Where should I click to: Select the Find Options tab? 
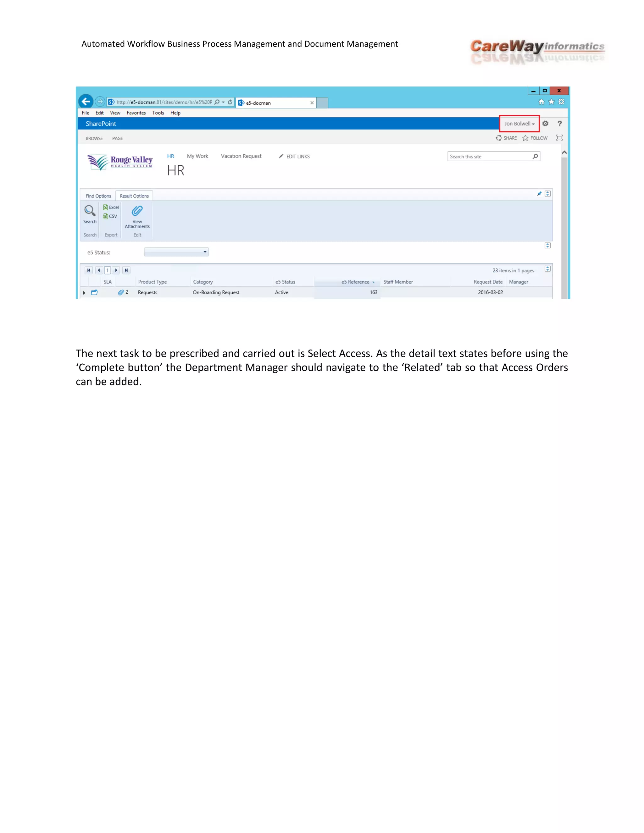point(98,196)
